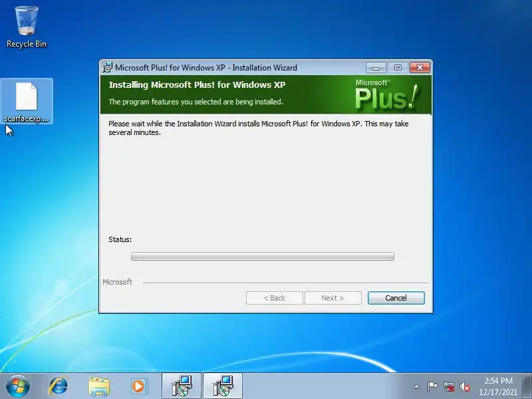This screenshot has height=399, width=532.
Task: Maximize the Installation Wizard window
Action: (398, 68)
